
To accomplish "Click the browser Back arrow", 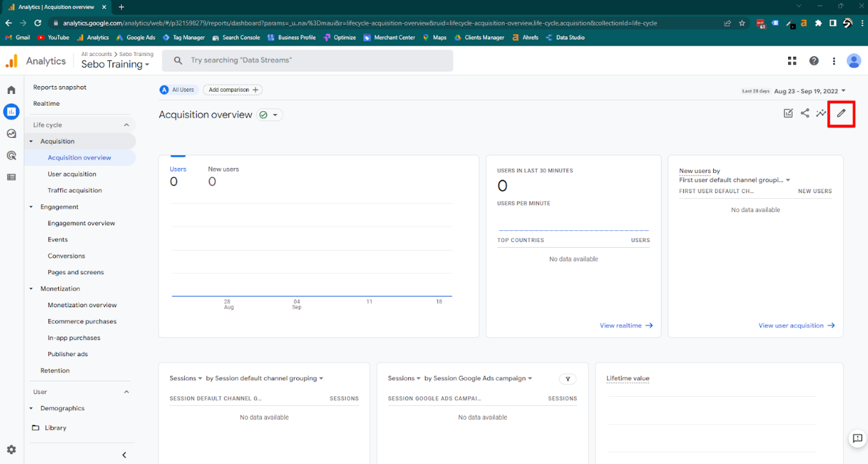I will tap(8, 23).
